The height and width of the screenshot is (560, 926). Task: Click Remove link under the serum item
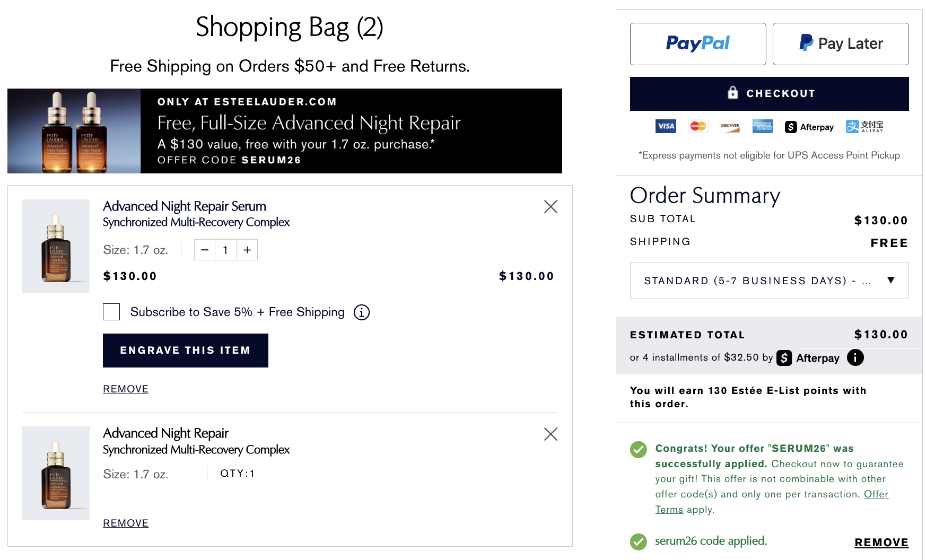point(126,389)
